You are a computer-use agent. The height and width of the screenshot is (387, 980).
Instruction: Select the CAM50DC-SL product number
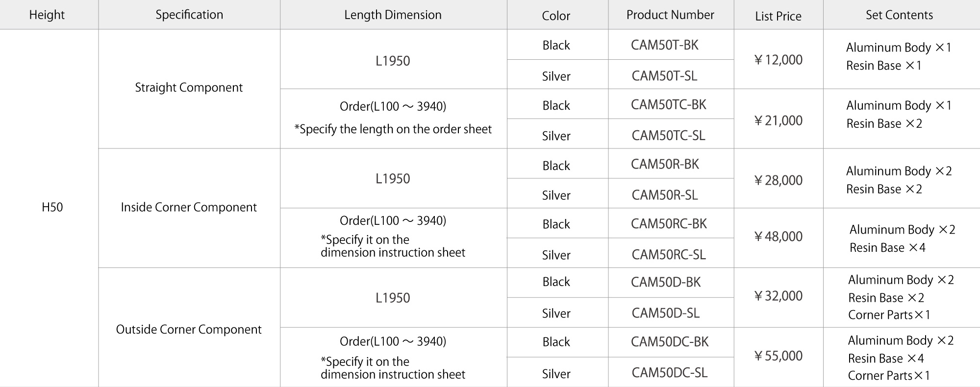click(669, 373)
